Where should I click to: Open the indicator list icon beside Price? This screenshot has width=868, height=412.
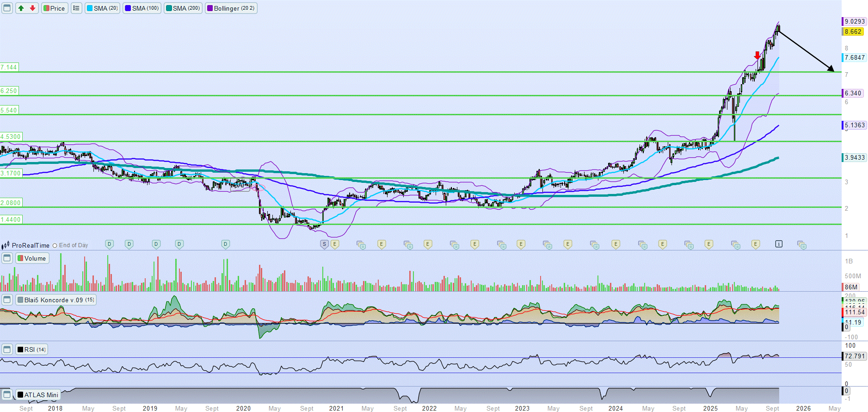[x=76, y=8]
